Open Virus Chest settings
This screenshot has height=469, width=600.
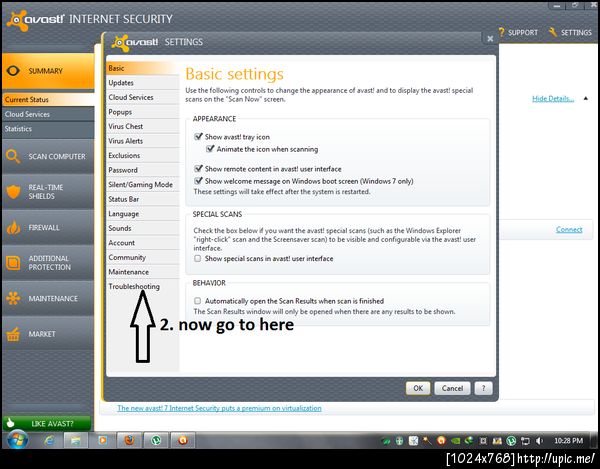coord(142,126)
